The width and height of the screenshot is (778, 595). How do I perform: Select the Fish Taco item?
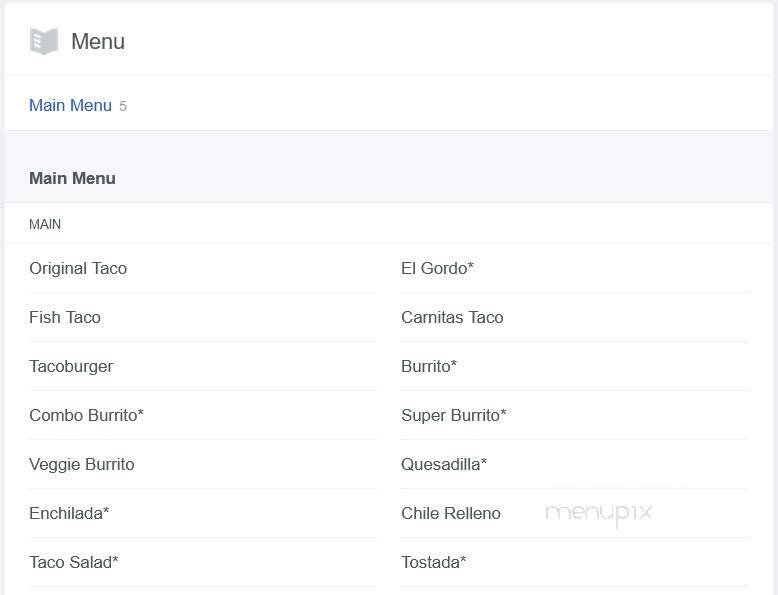65,317
